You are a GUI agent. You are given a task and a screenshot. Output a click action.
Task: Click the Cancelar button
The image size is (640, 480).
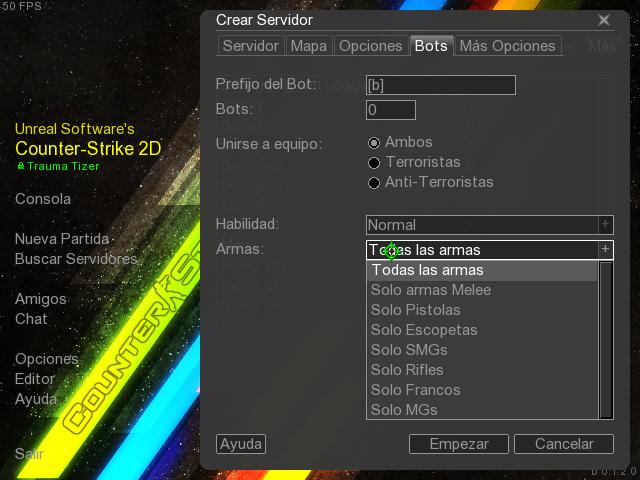[x=564, y=444]
